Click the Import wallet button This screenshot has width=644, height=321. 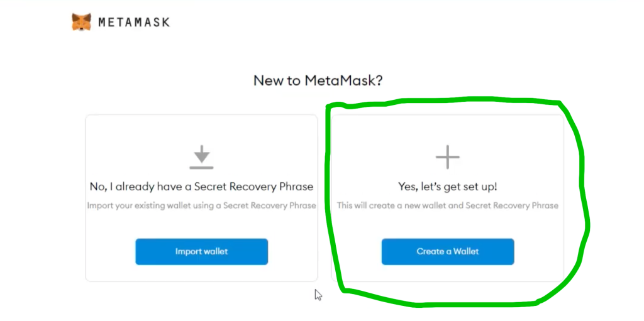tap(202, 252)
